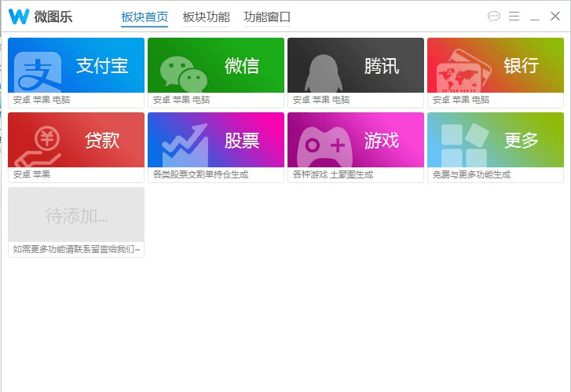
Task: Click the game controller icon
Action: (325, 146)
